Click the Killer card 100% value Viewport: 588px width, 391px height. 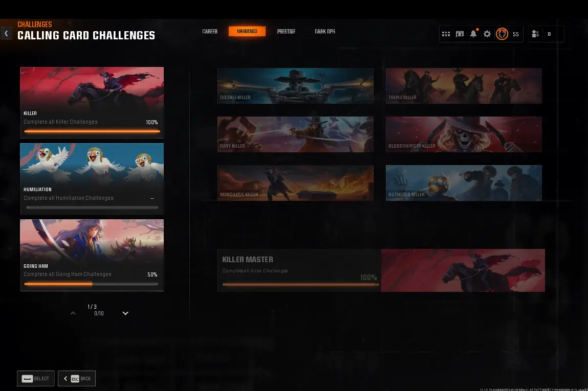point(152,122)
